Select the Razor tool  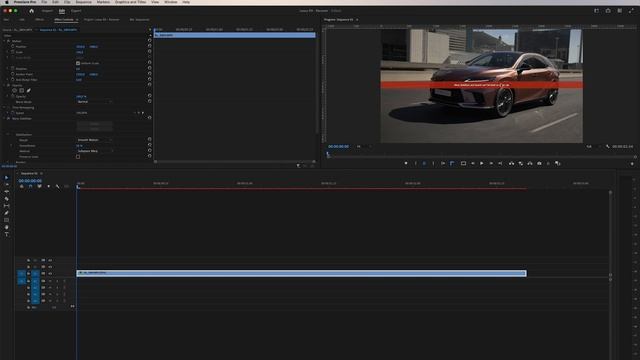7,199
